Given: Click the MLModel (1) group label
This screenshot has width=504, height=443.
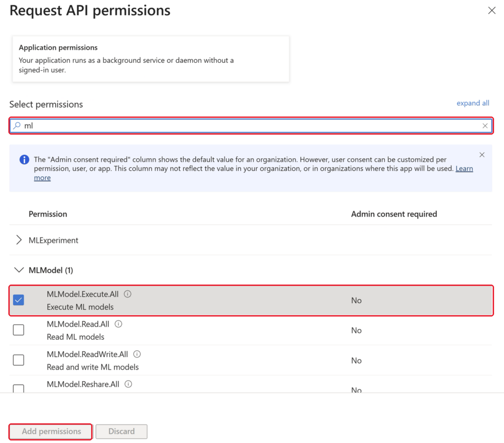Looking at the screenshot, I should click(x=51, y=270).
